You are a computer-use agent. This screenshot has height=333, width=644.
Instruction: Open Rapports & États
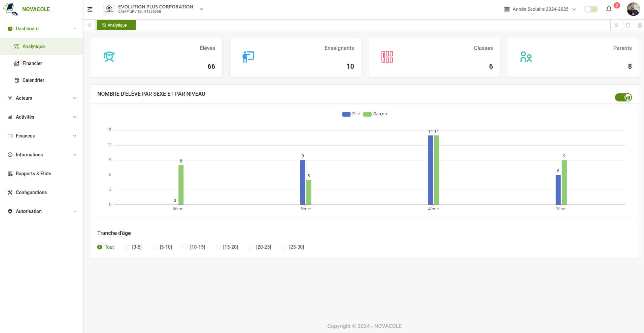[x=41, y=174]
